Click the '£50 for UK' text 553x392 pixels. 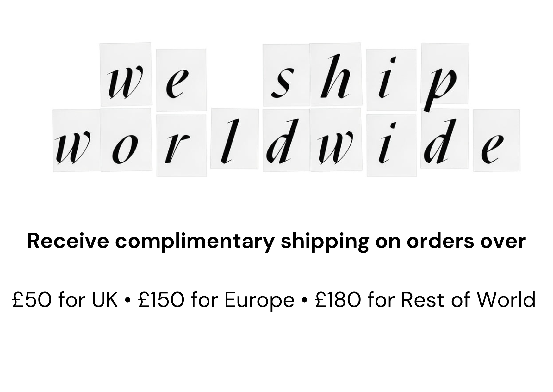point(65,299)
